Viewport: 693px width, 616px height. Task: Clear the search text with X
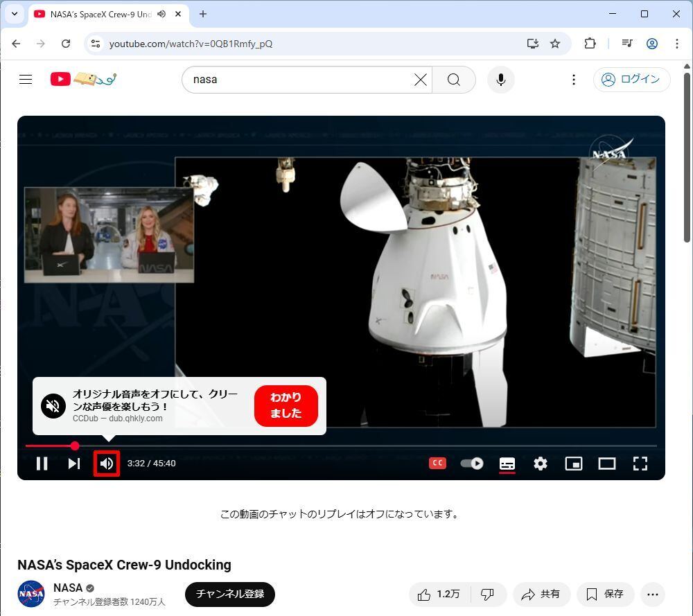tap(421, 80)
